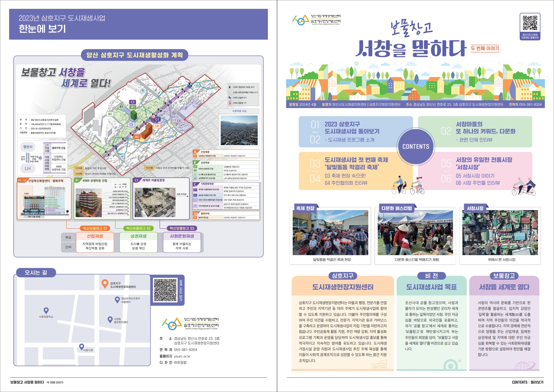This screenshot has width=554, height=392.
Task: Click the 서창을 세계로 열다 heading
Action: coord(504,287)
